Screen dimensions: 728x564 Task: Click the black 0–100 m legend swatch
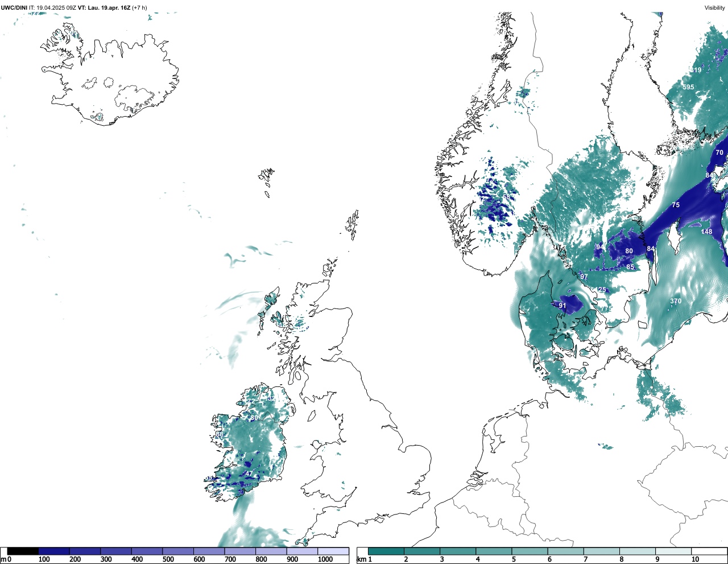coord(23,551)
